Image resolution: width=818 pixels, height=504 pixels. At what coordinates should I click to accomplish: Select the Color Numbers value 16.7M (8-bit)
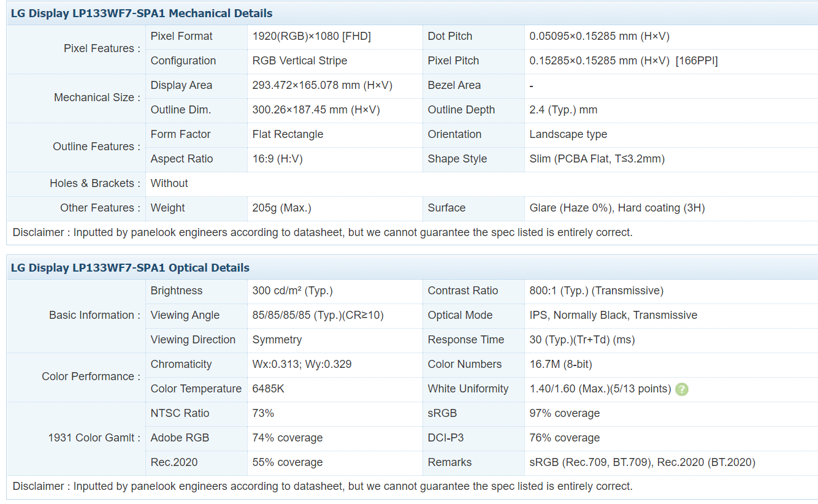point(560,364)
